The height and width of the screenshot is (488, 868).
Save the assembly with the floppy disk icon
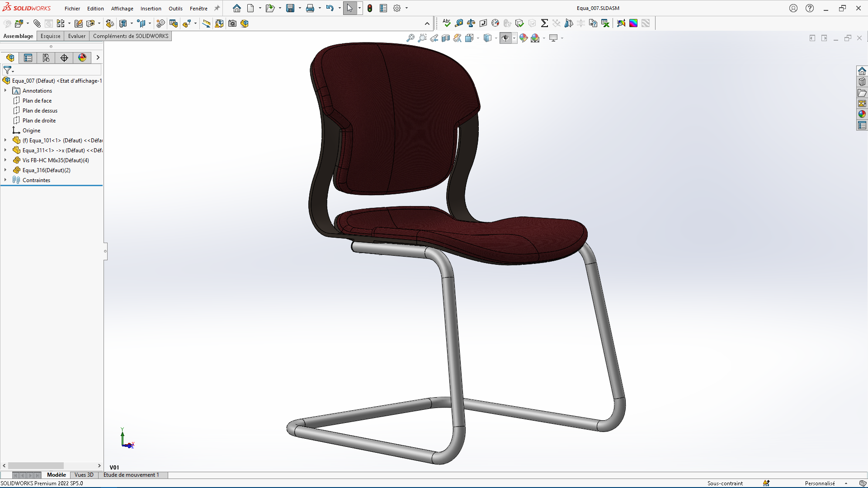pyautogui.click(x=290, y=8)
